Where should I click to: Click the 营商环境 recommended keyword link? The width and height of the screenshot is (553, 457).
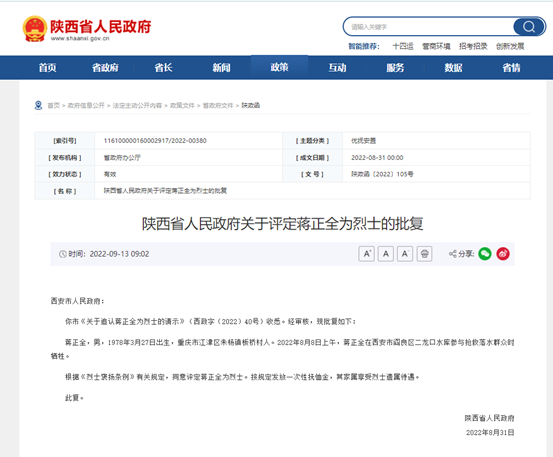436,46
